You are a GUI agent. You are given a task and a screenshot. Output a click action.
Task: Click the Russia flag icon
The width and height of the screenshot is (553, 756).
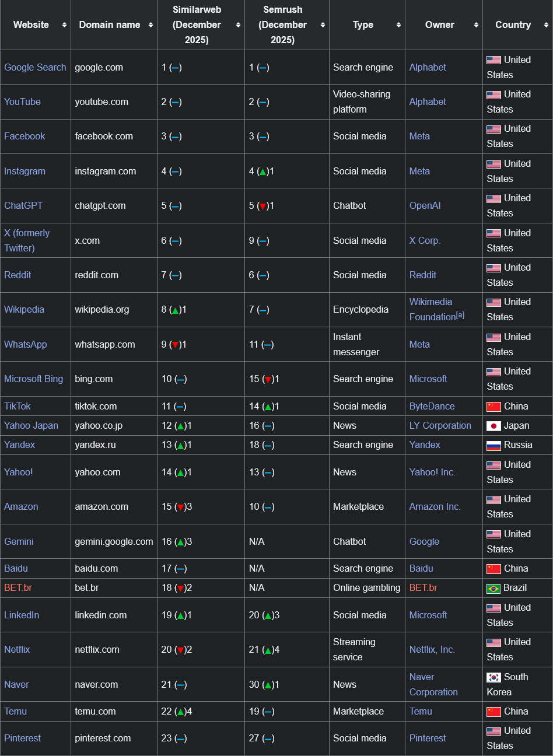pos(494,445)
